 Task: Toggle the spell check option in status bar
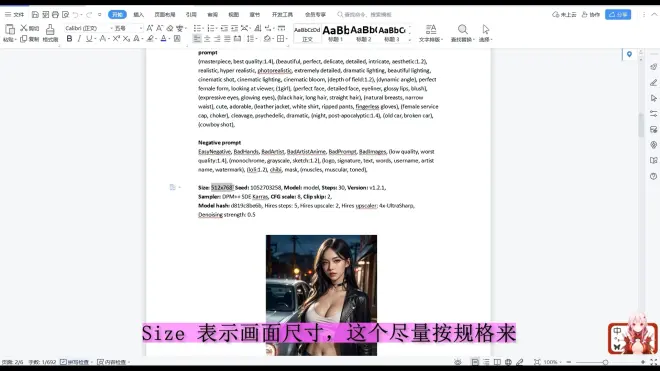pyautogui.click(x=75, y=362)
